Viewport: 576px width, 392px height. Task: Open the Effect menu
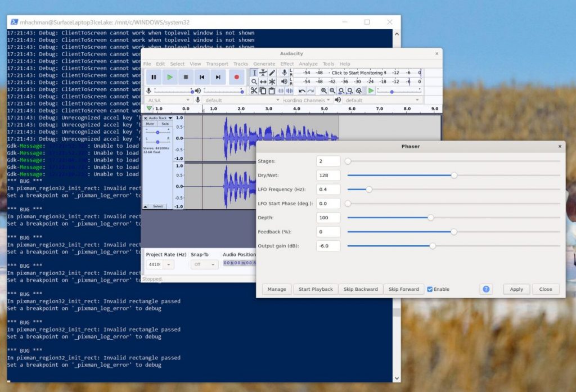pos(287,64)
